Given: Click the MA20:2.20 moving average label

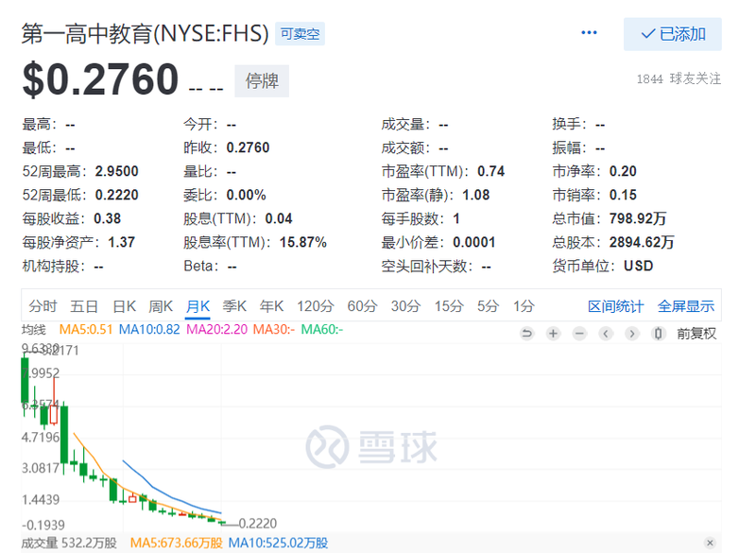Looking at the screenshot, I should coord(217,330).
